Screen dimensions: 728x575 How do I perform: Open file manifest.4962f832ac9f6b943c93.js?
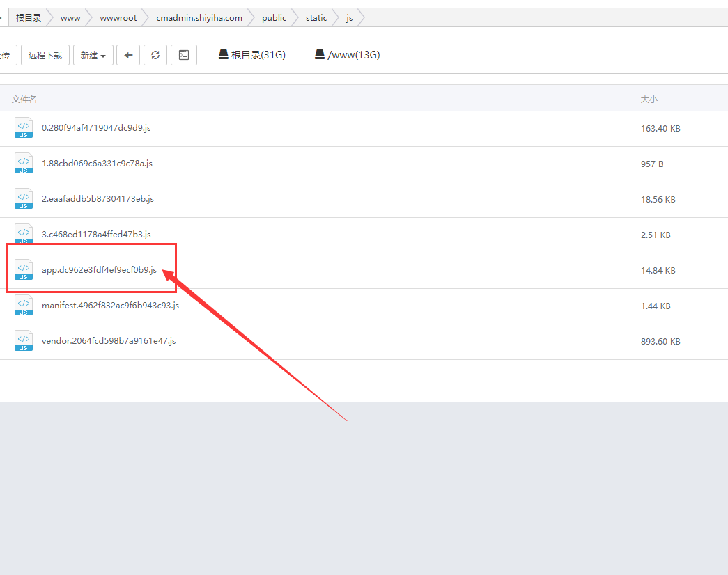click(x=111, y=306)
